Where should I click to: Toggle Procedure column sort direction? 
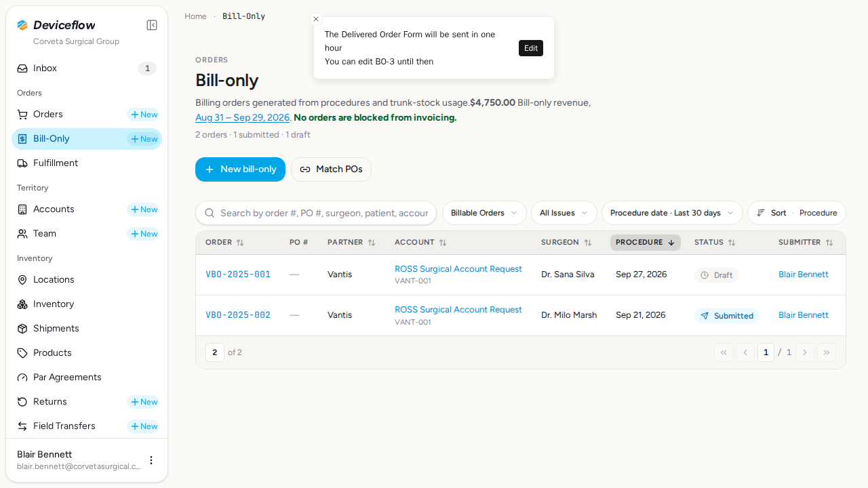646,243
